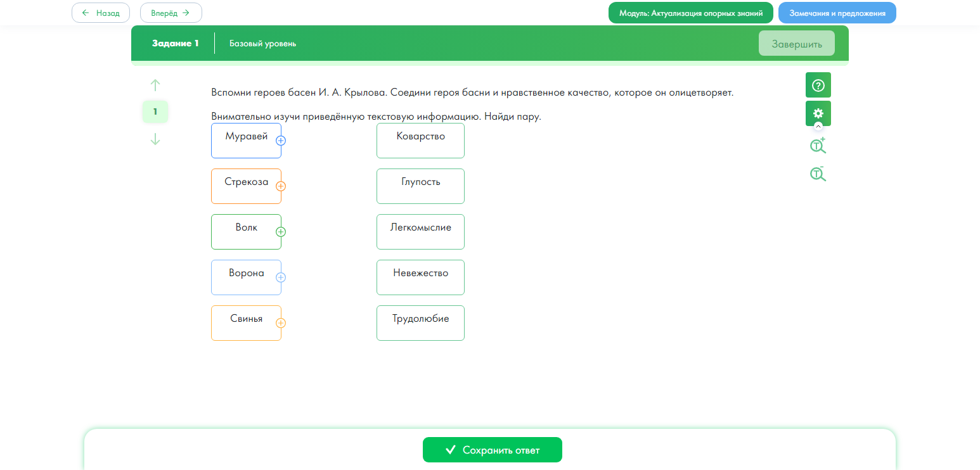Select the Трудолюбие answer card
980x470 pixels.
[420, 323]
